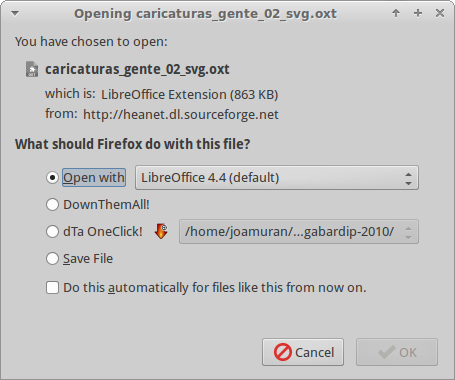Click the OK button

pyautogui.click(x=397, y=352)
